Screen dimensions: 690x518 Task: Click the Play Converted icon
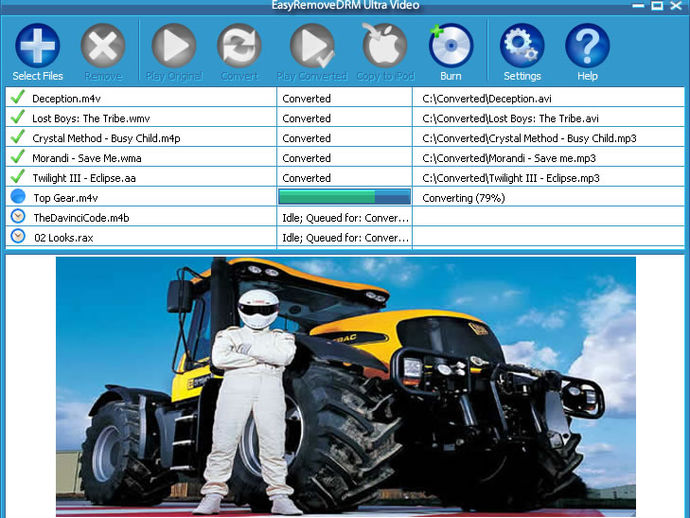click(312, 45)
